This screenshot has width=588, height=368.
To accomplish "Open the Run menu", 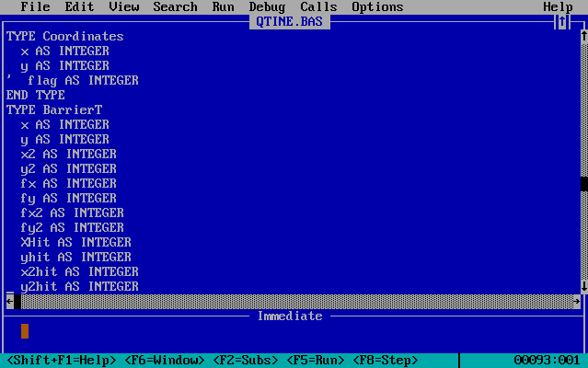I will click(x=223, y=6).
